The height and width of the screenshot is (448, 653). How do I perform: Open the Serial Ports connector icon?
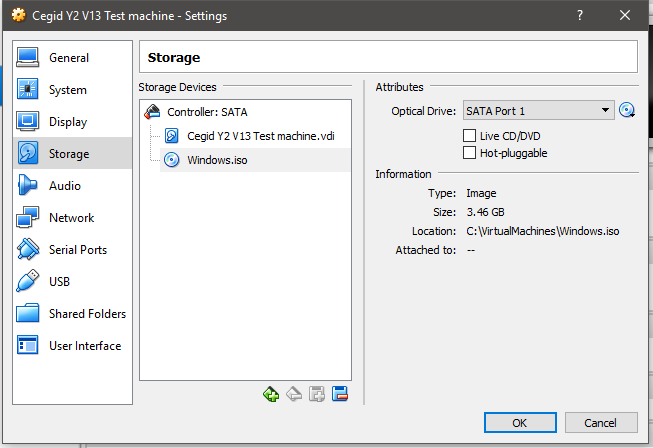click(x=27, y=249)
